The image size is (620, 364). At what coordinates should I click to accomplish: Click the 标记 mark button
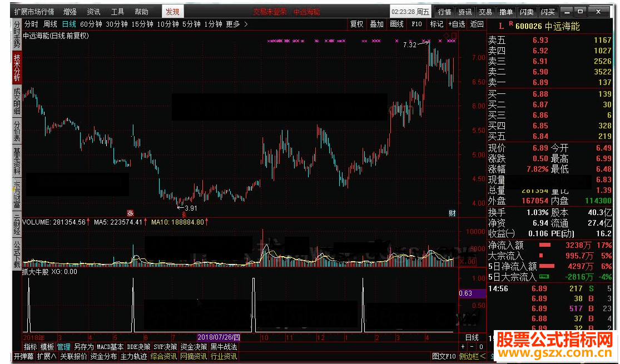tap(437, 24)
